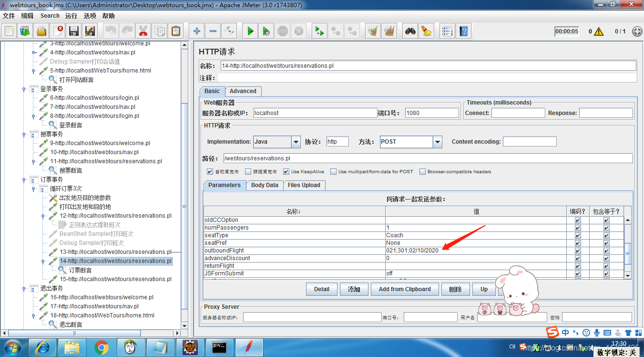Click the yellow warning triangle indicator
Screen dimensions: 644x357
point(599,31)
